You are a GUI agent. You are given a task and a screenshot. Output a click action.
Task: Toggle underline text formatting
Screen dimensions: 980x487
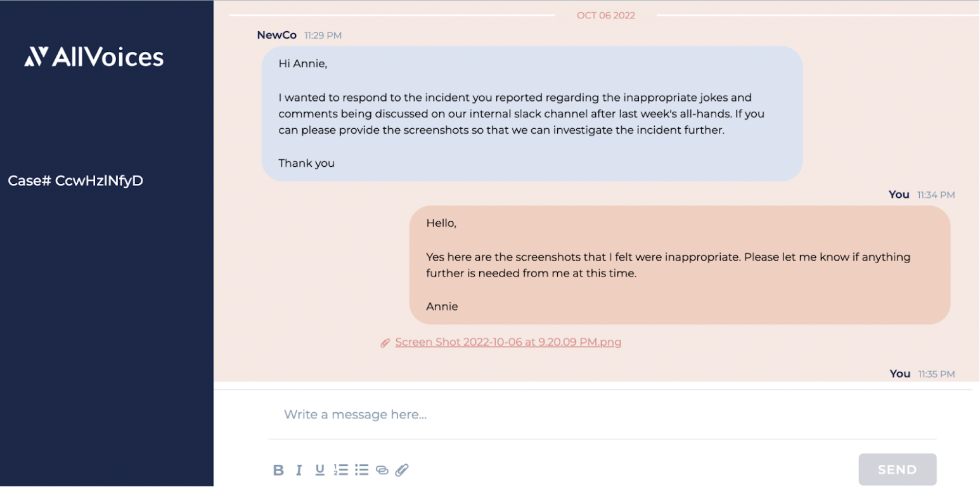tap(320, 470)
